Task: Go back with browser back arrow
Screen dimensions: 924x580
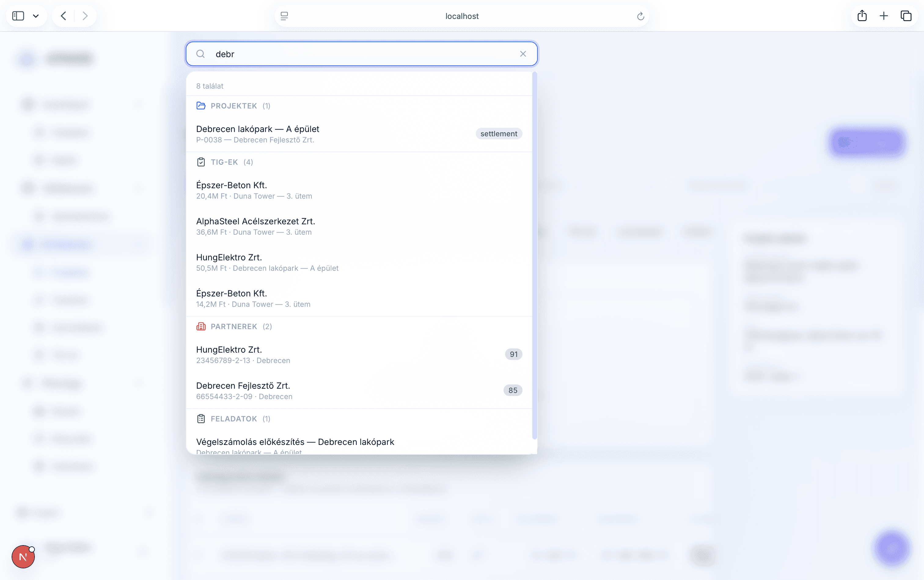Action: [64, 16]
